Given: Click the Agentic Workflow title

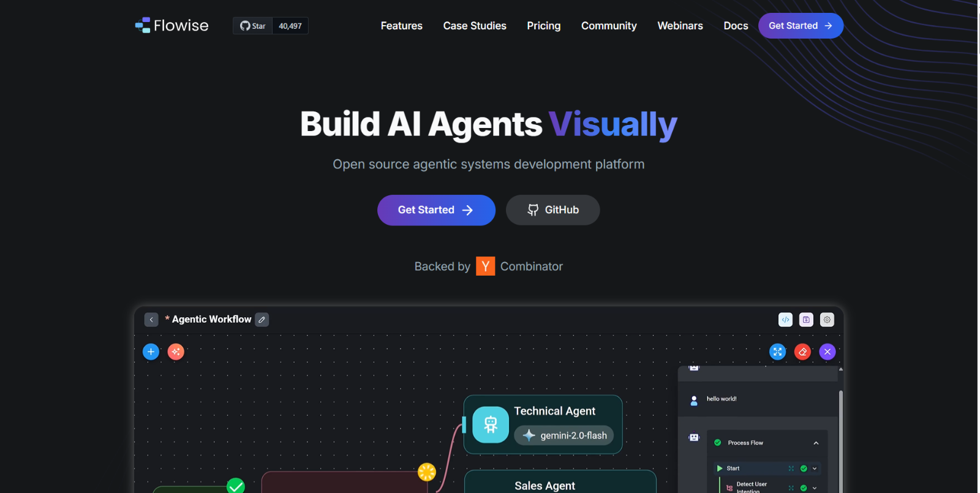Looking at the screenshot, I should [211, 319].
